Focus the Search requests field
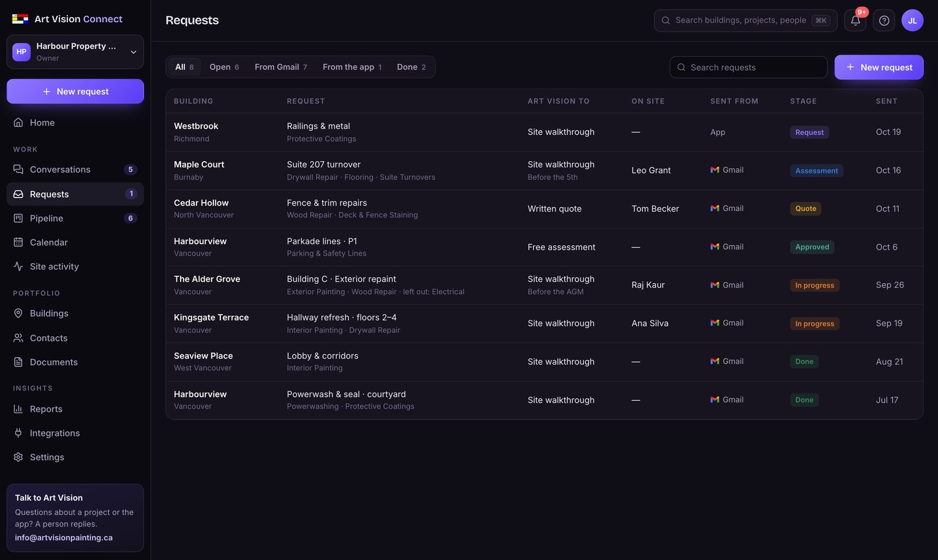 click(x=749, y=67)
